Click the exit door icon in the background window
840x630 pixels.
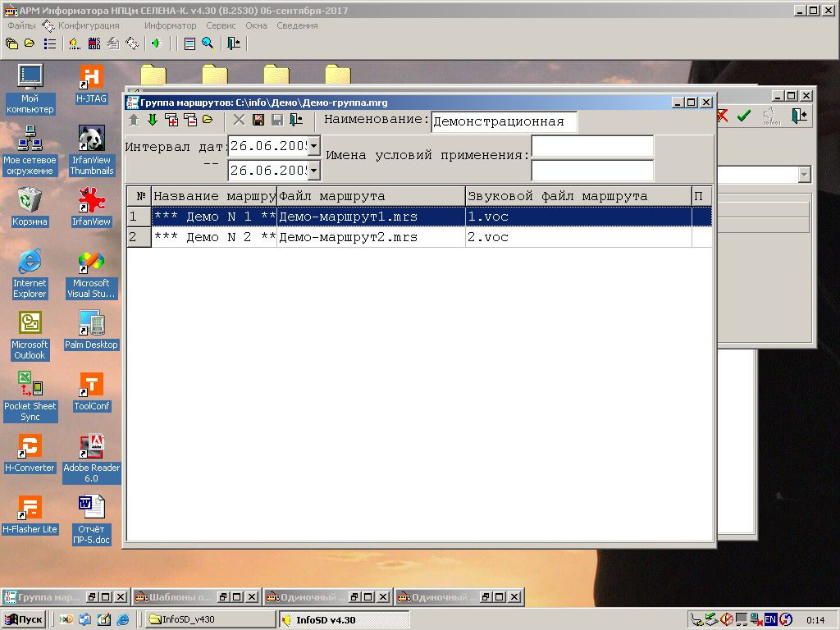799,116
